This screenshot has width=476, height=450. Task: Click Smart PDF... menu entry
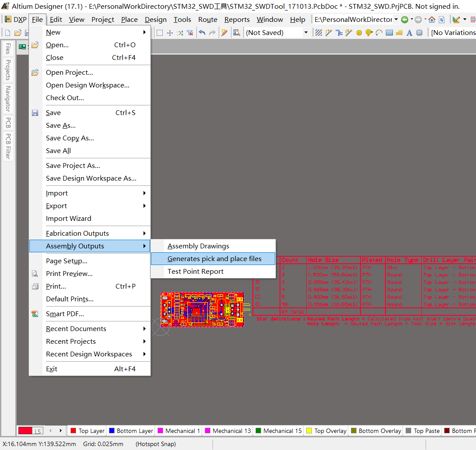[x=90, y=314]
